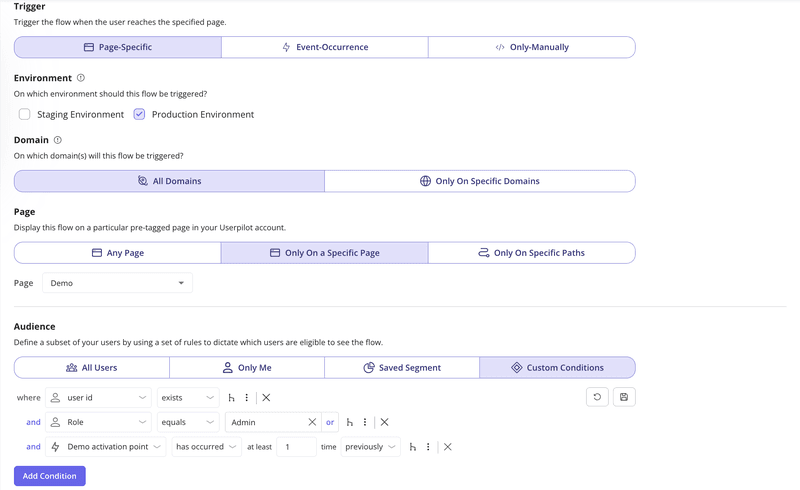Screen dimensions: 800x490
Task: Uncheck the Production Environment checkbox
Action: [139, 114]
